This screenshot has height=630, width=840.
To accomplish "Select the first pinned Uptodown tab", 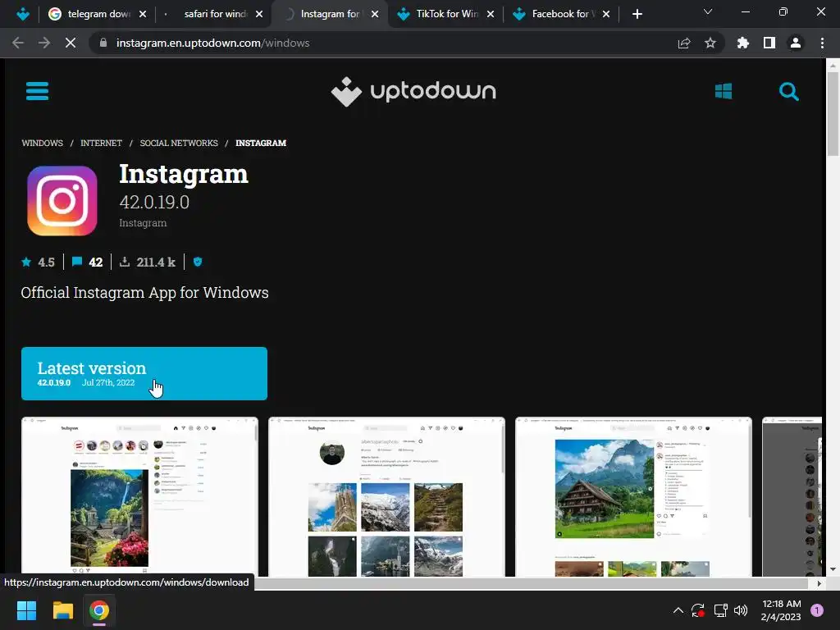I will (23, 14).
